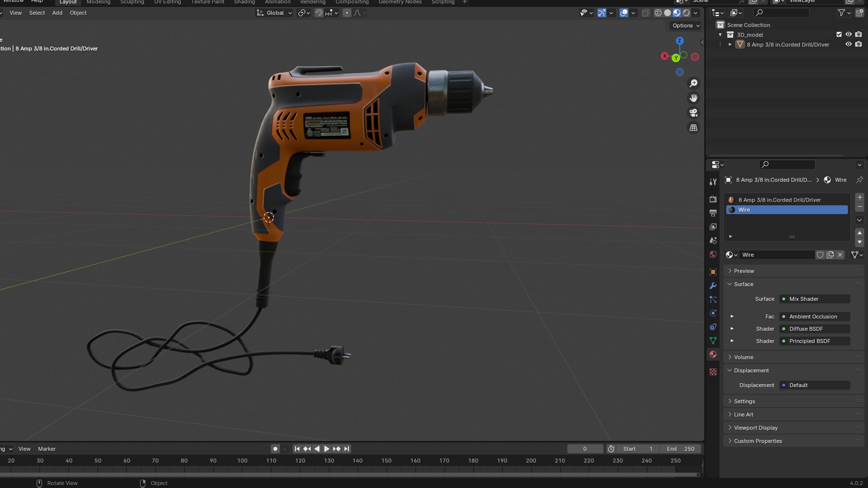Open the Modifiers properties tab
This screenshot has width=868, height=488.
coord(713,286)
